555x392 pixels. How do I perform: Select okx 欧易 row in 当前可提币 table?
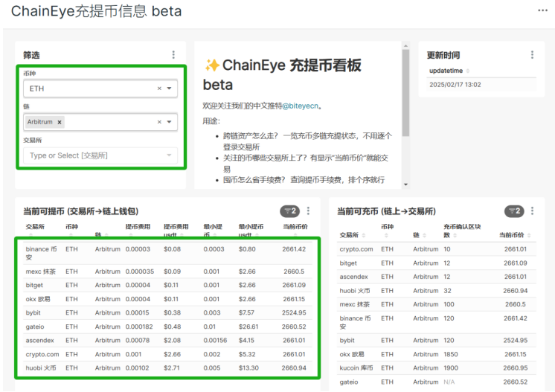(x=168, y=299)
